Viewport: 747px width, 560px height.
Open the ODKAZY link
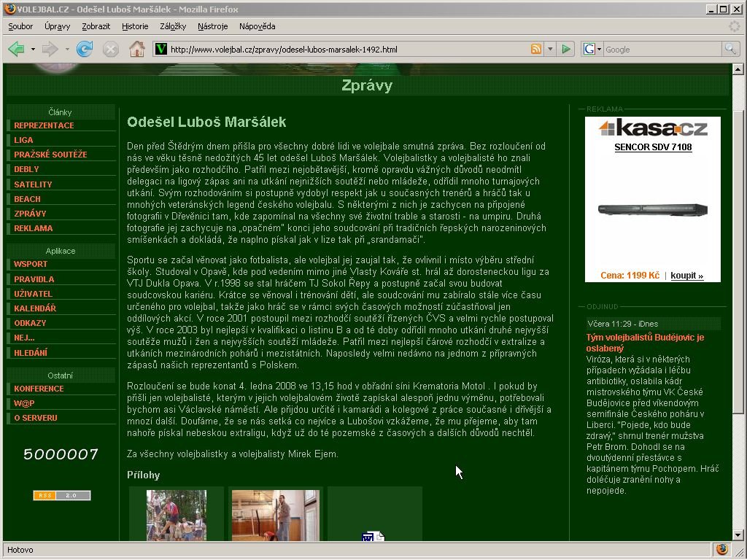(30, 323)
